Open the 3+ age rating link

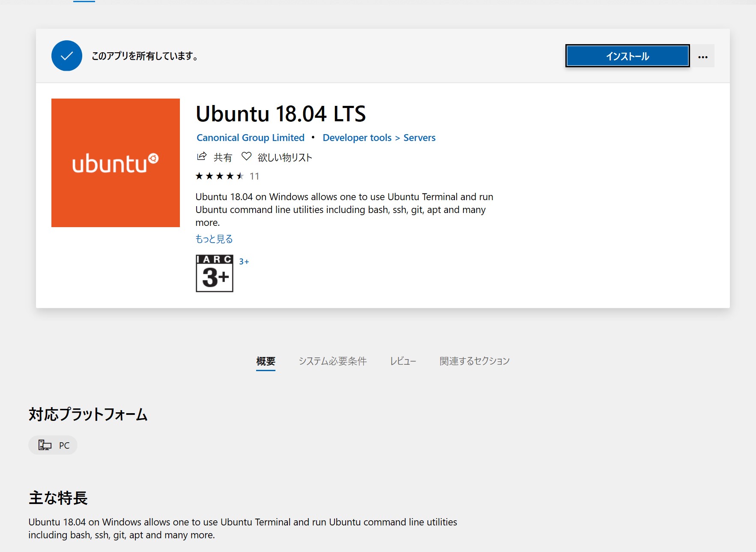pos(244,261)
